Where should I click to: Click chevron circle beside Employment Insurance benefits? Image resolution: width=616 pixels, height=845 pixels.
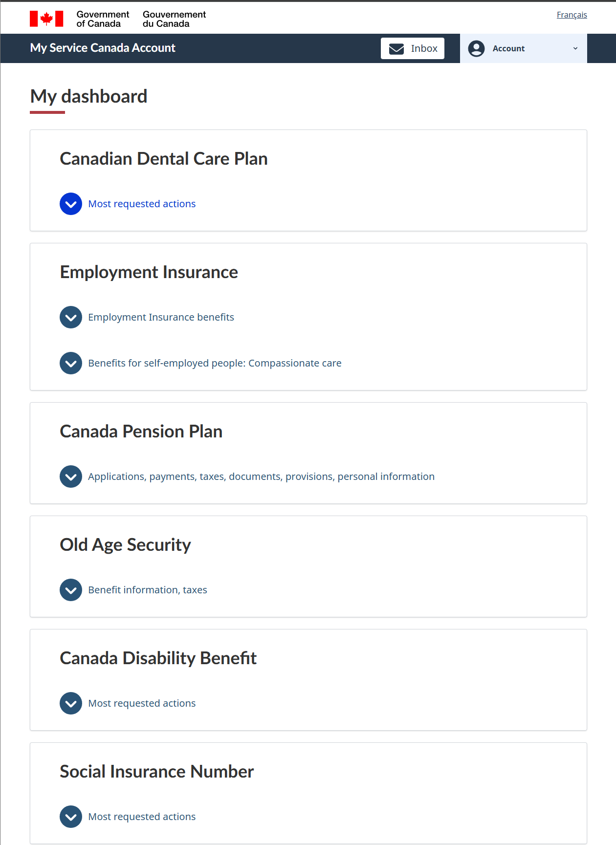pos(71,317)
